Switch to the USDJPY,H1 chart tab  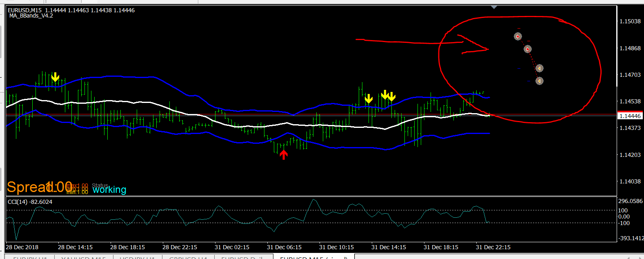pos(137,257)
